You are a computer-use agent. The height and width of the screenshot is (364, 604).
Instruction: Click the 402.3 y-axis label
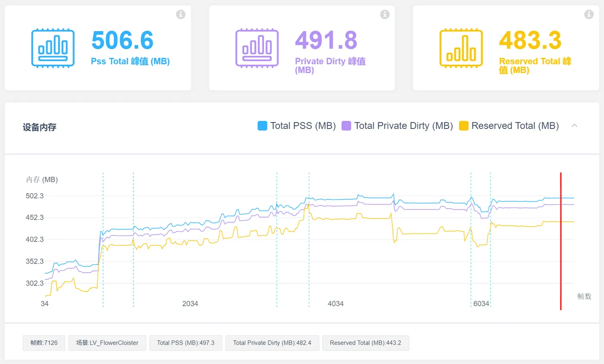(x=35, y=239)
